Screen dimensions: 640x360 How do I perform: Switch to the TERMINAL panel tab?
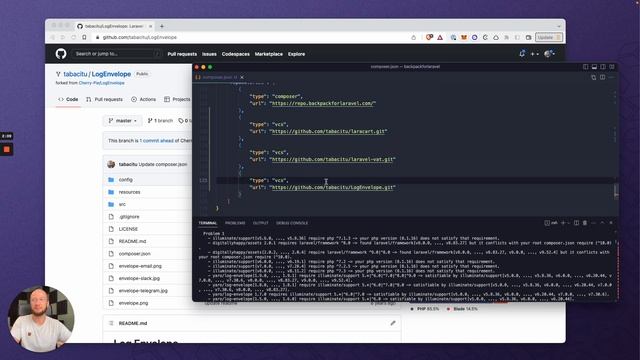[x=208, y=223]
